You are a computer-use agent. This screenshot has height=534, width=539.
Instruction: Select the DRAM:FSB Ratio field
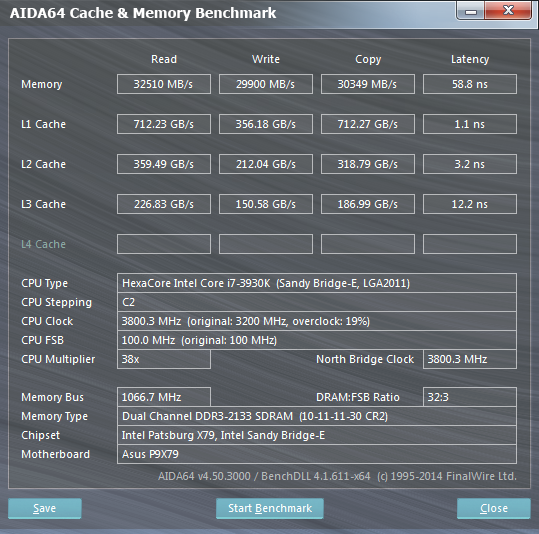tap(470, 397)
